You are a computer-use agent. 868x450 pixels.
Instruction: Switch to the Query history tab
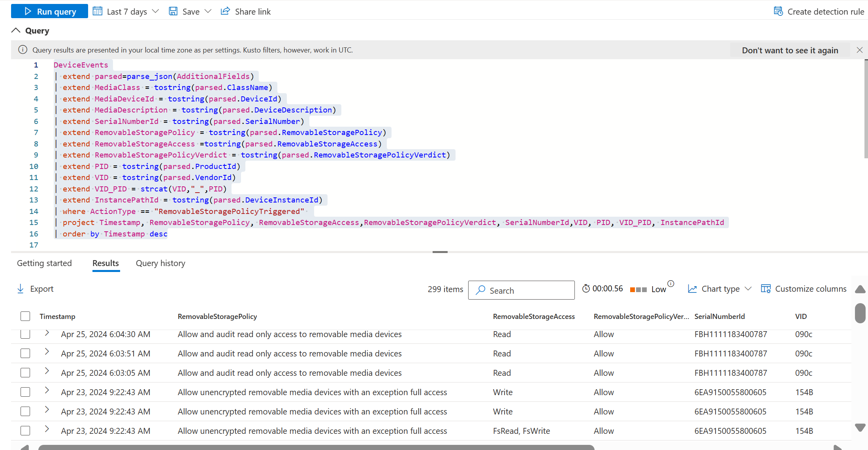160,263
